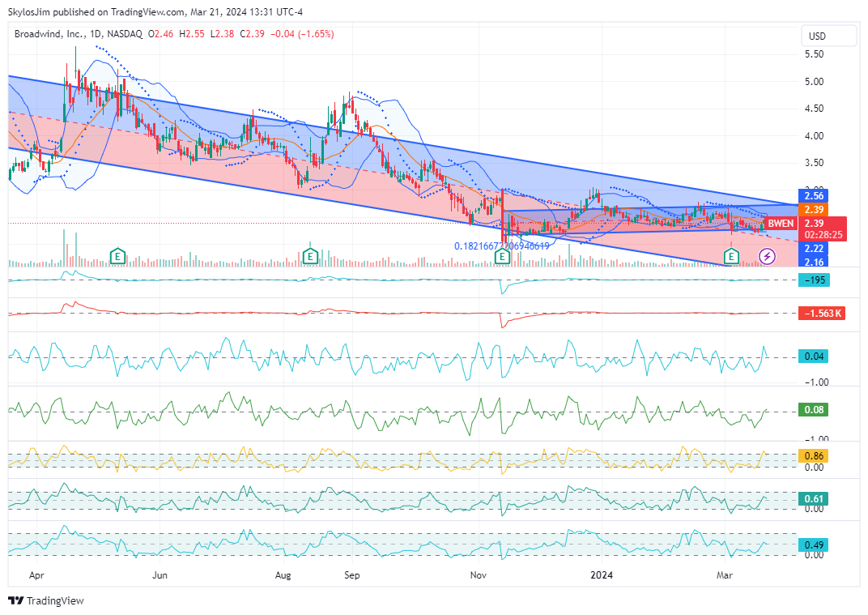Click the O2.46 open value

tap(160, 34)
